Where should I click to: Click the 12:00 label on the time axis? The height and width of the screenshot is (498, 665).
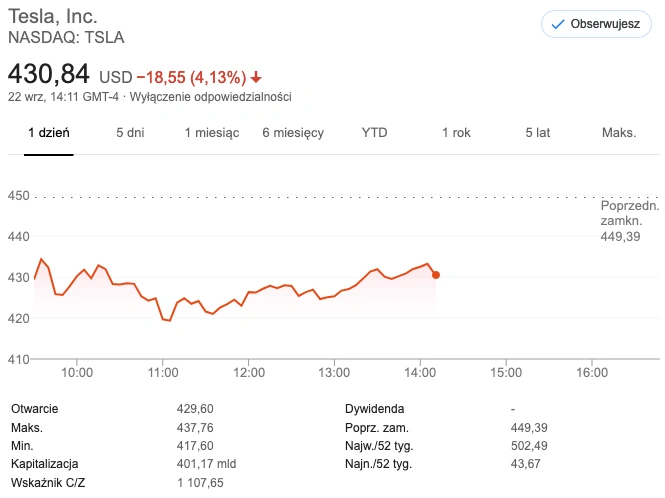click(x=249, y=372)
